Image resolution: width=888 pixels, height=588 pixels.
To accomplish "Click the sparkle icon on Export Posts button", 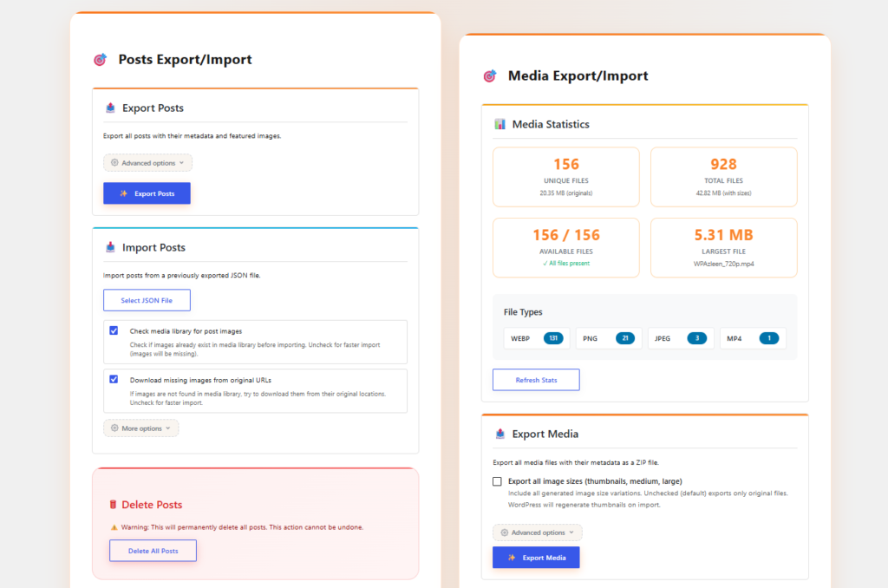I will click(123, 193).
